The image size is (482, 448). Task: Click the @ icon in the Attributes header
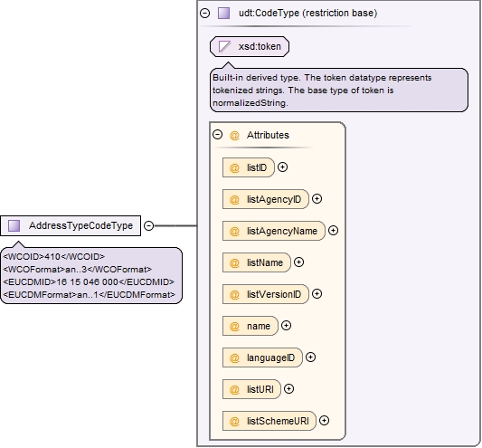234,136
